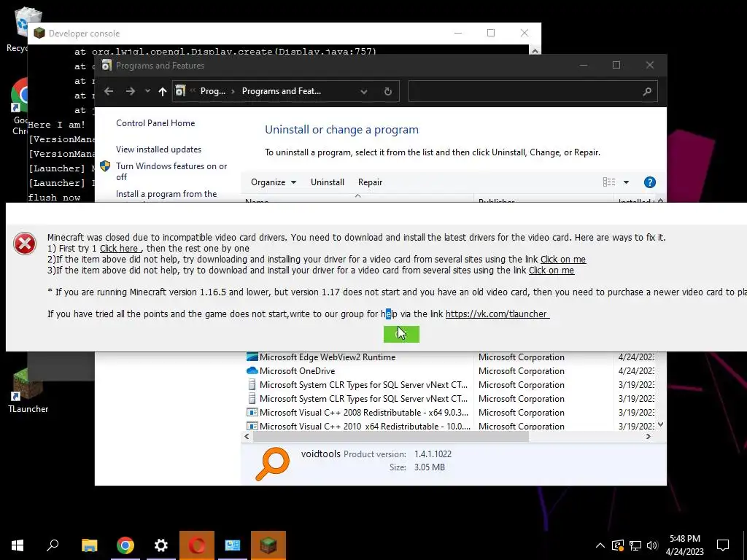This screenshot has width=747, height=560.
Task: Open the 'Click on me' link in step 2
Action: click(563, 260)
